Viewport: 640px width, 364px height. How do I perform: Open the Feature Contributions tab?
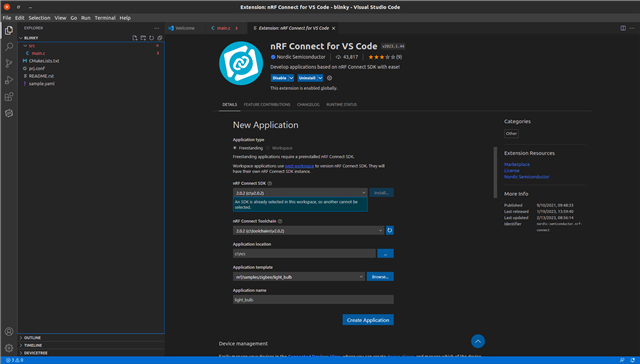(x=267, y=104)
